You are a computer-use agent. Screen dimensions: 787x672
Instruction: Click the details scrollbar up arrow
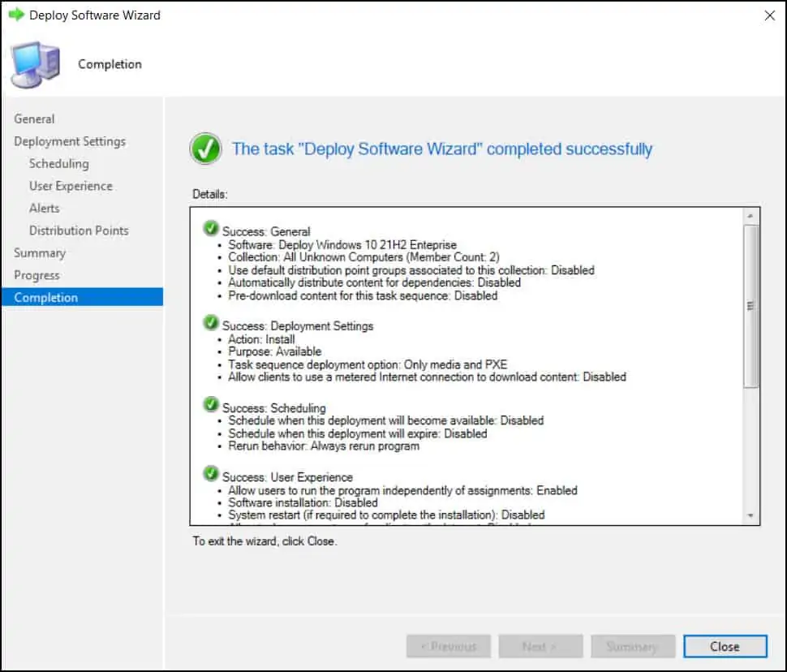750,216
